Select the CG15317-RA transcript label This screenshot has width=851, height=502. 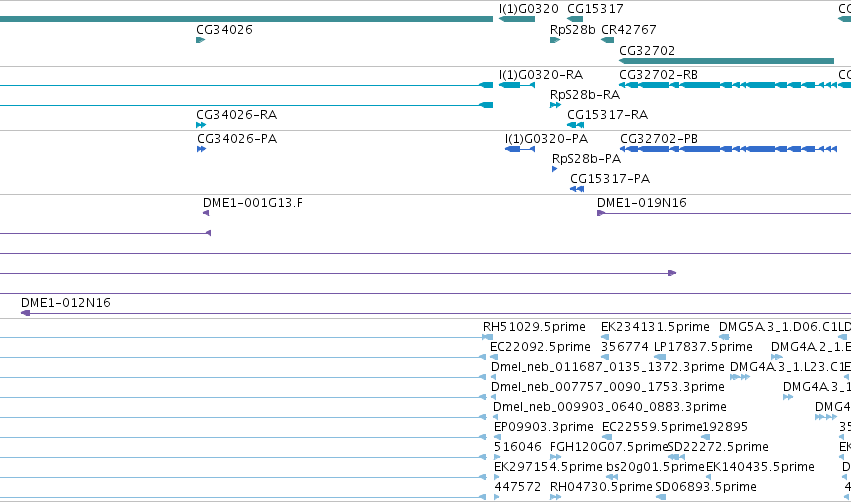[x=607, y=115]
